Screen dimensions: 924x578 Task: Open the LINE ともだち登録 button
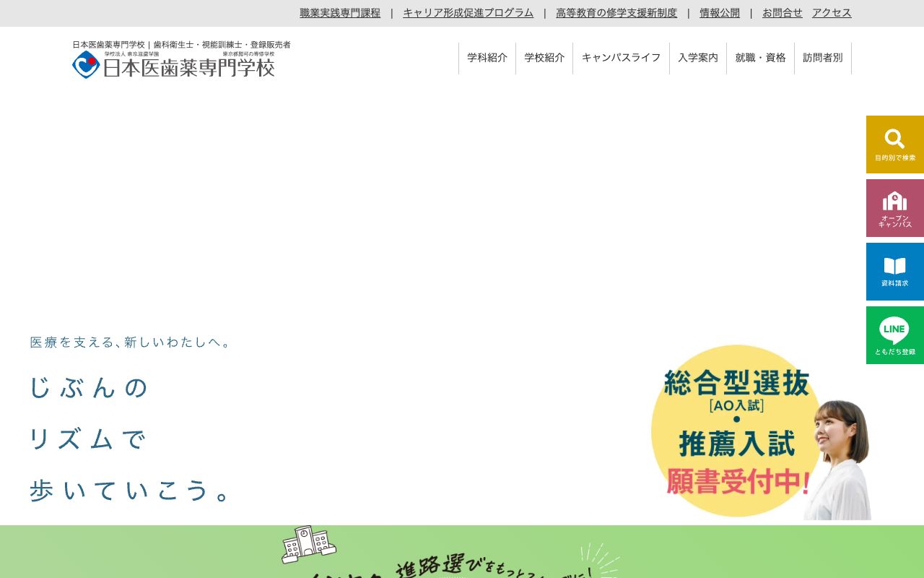[895, 335]
